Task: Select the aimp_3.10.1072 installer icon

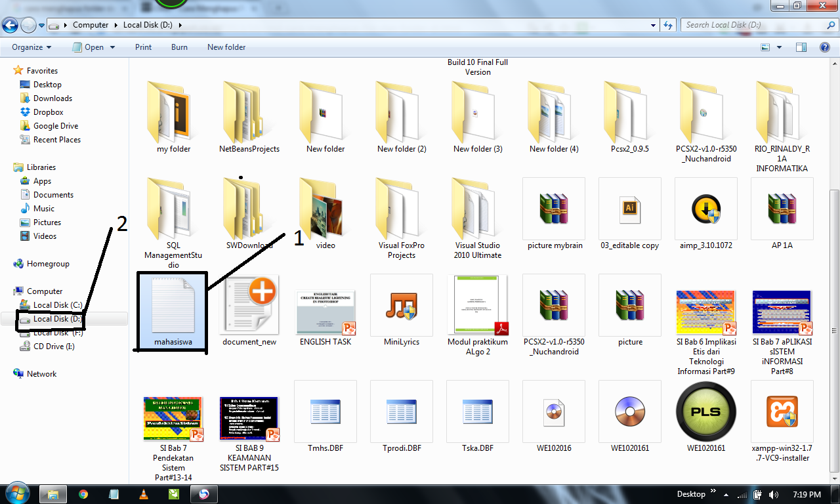Action: 705,209
